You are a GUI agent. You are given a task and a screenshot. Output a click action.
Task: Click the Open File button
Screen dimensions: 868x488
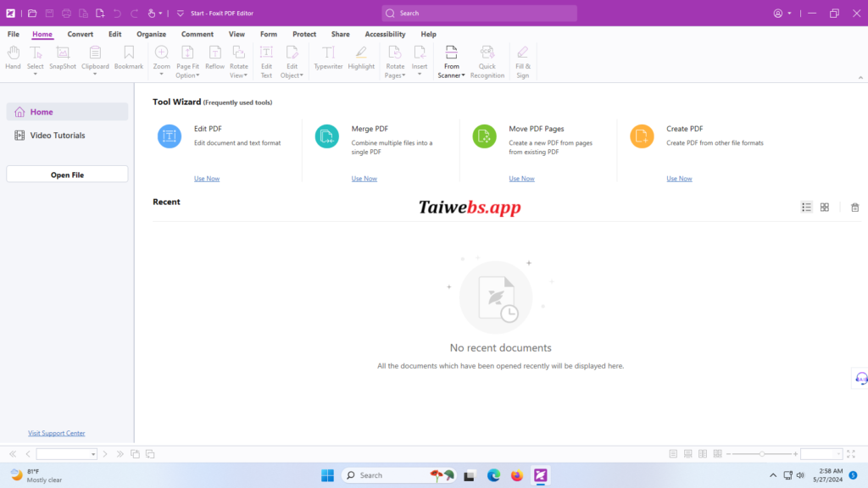pyautogui.click(x=67, y=175)
